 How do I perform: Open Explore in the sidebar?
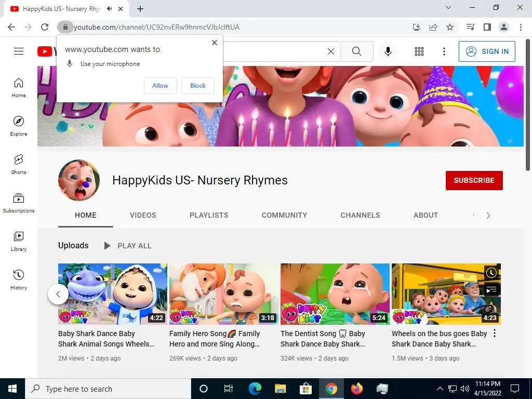(x=19, y=126)
